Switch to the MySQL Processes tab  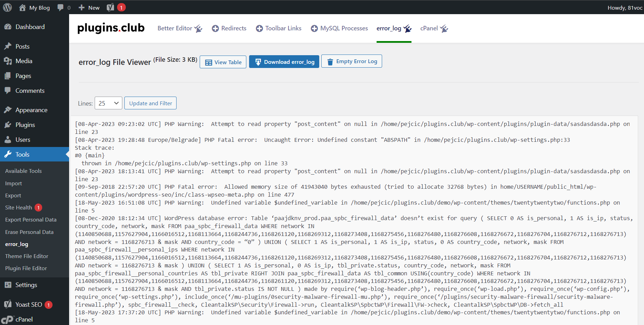(339, 28)
